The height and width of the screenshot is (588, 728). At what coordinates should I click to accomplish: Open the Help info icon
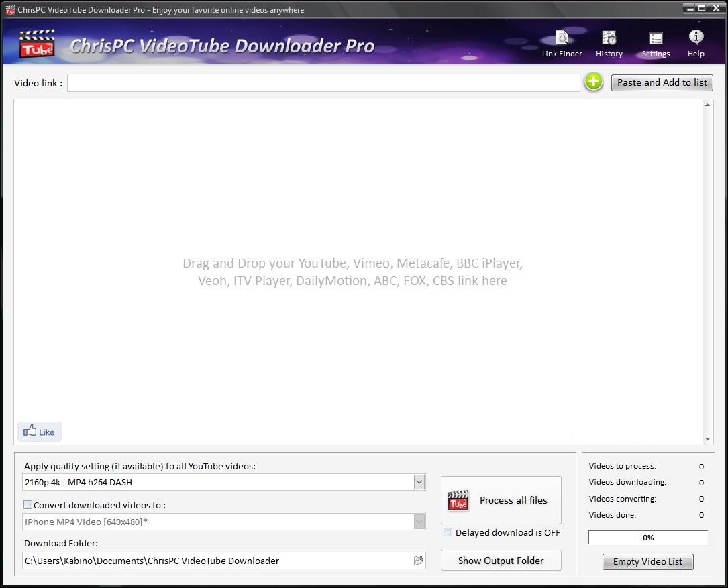[x=696, y=44]
